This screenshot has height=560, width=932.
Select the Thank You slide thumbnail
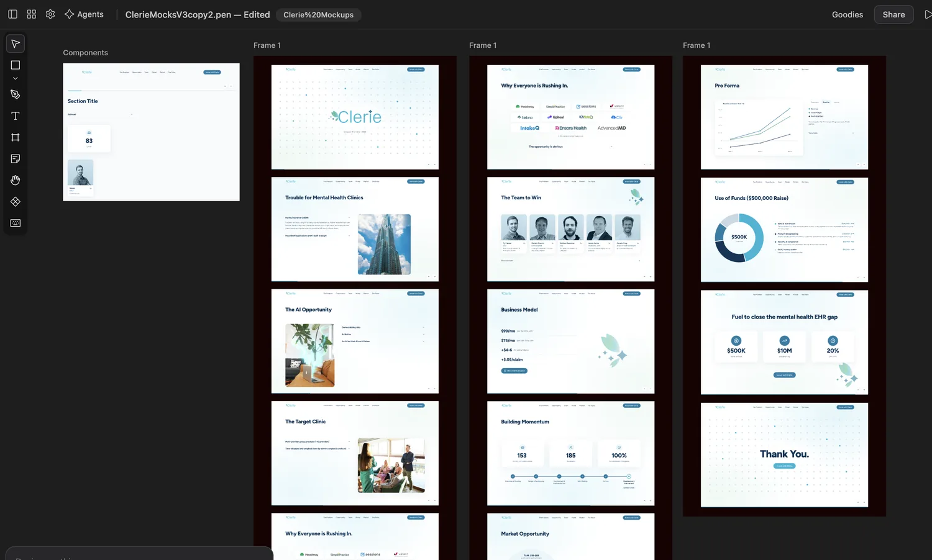click(784, 455)
